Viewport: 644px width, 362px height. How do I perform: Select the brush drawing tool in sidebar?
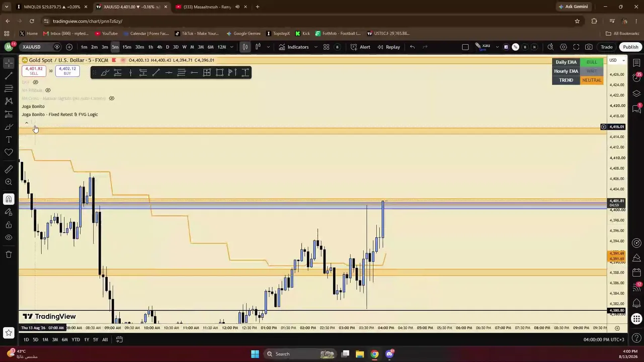pos(9,127)
